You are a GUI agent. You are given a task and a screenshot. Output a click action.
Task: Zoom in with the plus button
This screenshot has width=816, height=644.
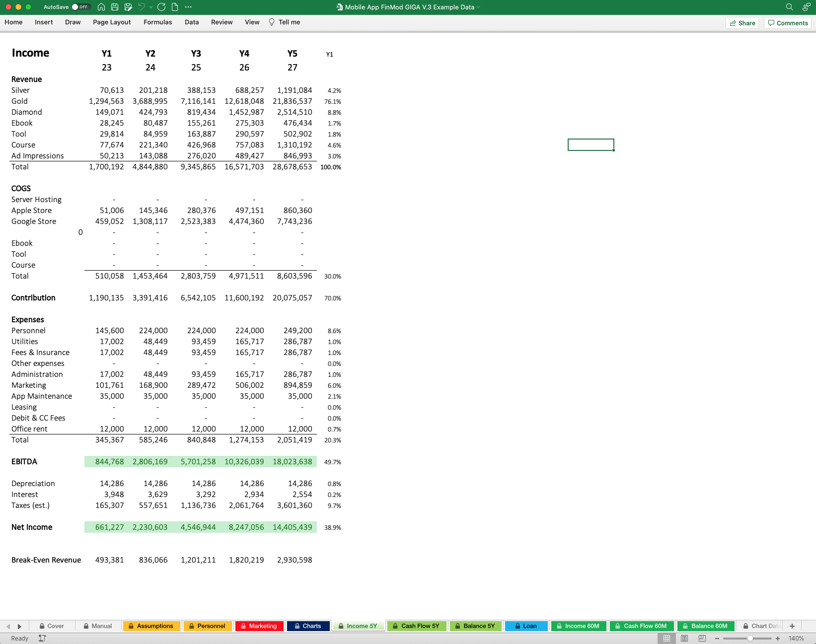coord(778,639)
